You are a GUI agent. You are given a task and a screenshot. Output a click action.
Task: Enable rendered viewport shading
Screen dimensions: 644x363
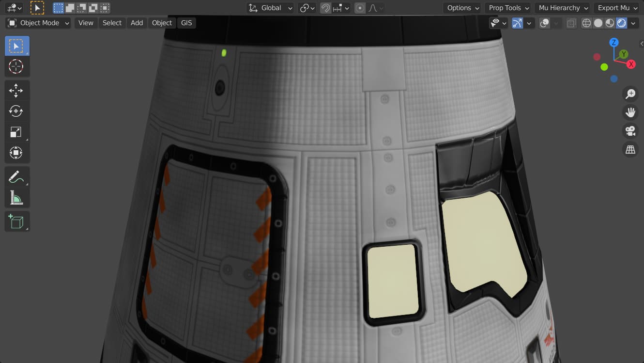[622, 23]
